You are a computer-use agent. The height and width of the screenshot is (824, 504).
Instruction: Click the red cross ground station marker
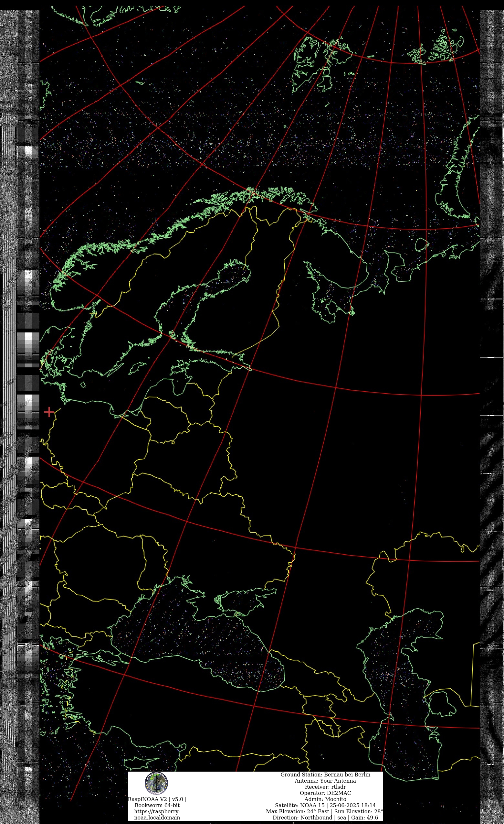coord(49,412)
